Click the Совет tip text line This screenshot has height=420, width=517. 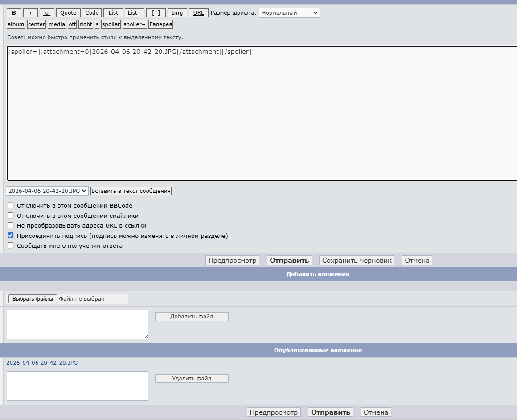point(95,37)
